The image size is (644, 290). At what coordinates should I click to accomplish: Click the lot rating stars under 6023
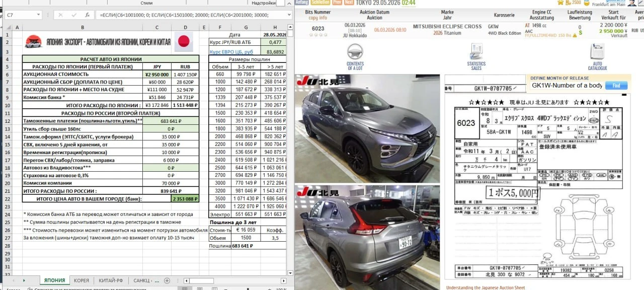[318, 35]
